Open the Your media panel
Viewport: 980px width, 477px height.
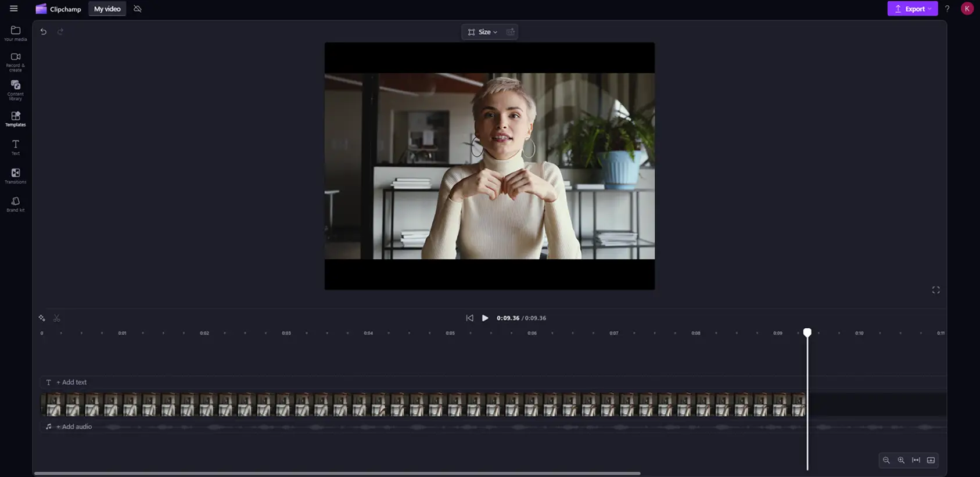tap(16, 33)
